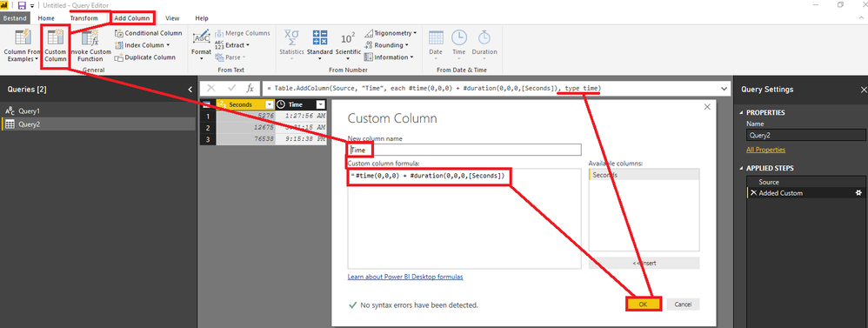Click Invoke Custom Function icon
This screenshot has width=868, height=328.
pos(90,37)
